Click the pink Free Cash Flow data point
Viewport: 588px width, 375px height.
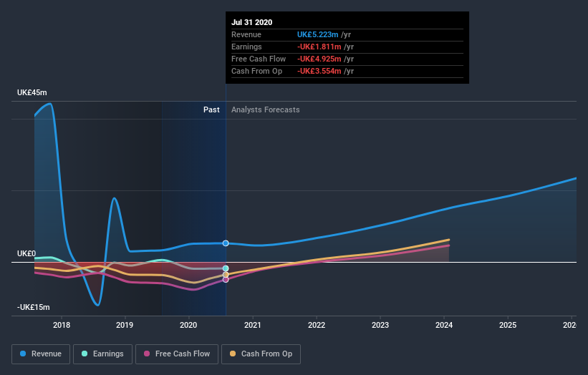(226, 280)
